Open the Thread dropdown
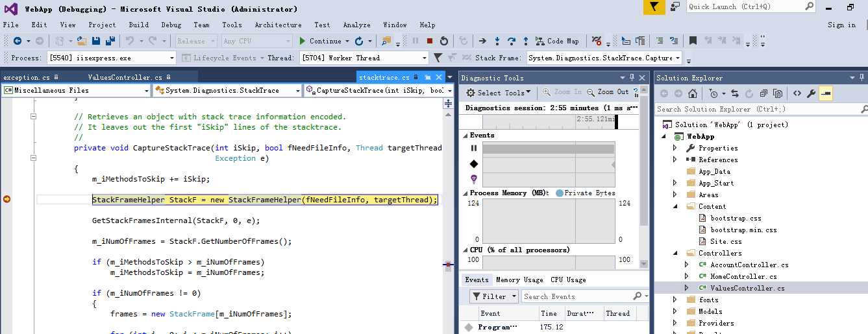 coord(425,58)
